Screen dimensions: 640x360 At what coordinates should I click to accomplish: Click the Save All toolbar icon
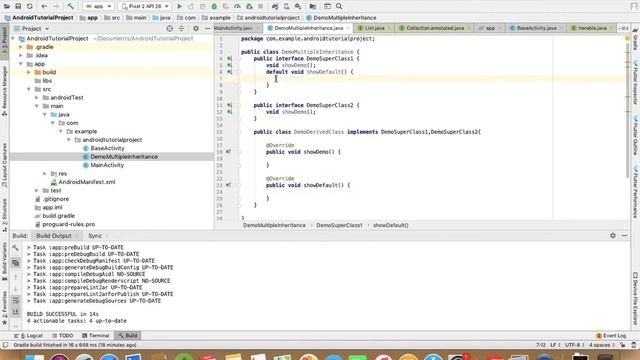(18, 7)
